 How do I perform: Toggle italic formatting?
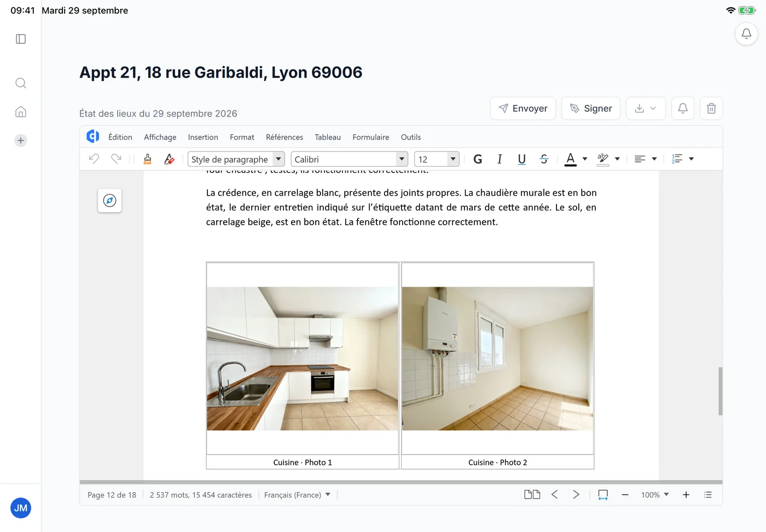coord(500,159)
